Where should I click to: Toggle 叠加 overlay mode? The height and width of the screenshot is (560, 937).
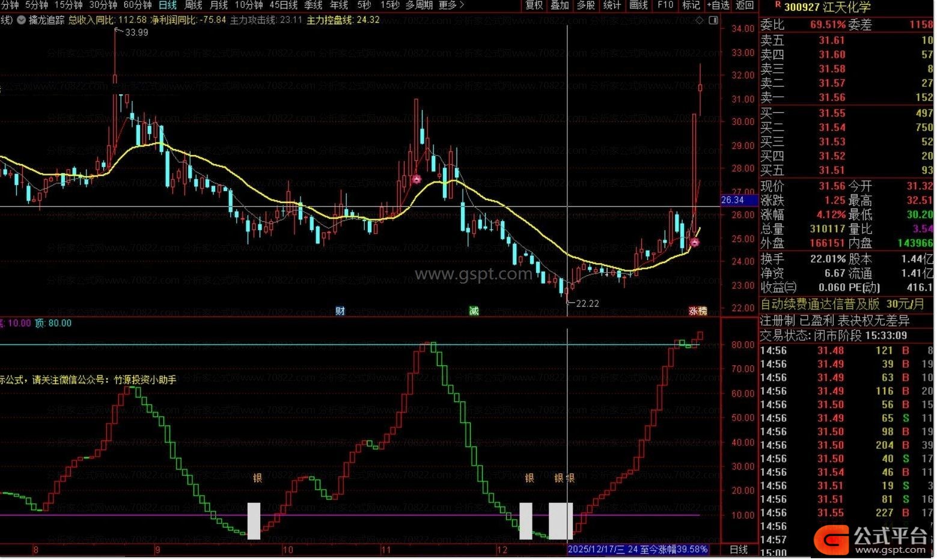pyautogui.click(x=560, y=5)
